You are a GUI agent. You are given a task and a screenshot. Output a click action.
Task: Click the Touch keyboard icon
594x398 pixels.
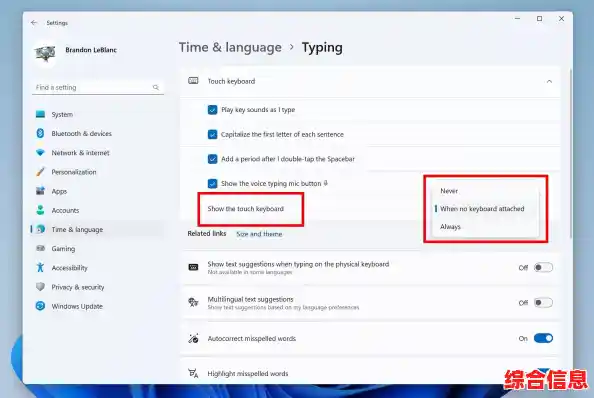[193, 81]
